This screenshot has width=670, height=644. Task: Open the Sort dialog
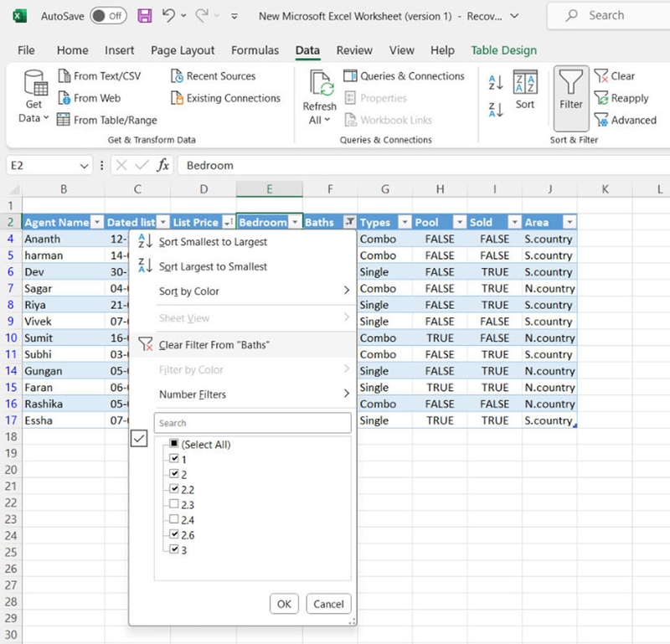[x=525, y=90]
